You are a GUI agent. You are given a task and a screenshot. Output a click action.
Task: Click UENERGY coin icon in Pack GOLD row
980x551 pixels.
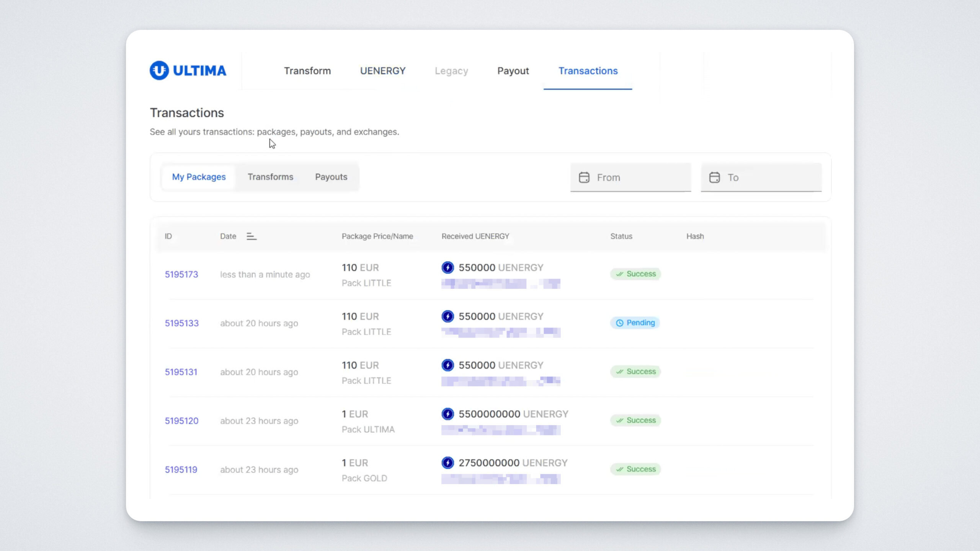click(448, 463)
